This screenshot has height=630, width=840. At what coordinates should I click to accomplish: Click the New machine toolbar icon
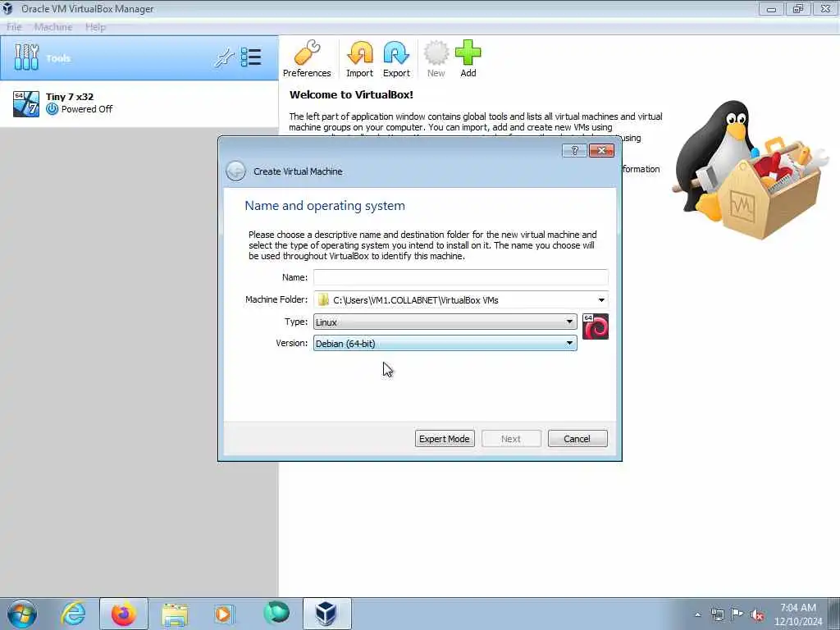coord(436,59)
